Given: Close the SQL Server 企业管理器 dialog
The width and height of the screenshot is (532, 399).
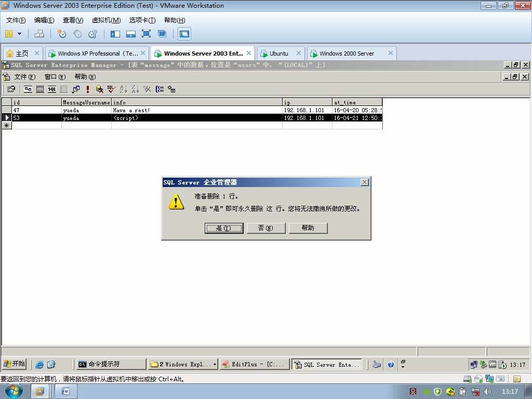Looking at the screenshot, I should [364, 182].
